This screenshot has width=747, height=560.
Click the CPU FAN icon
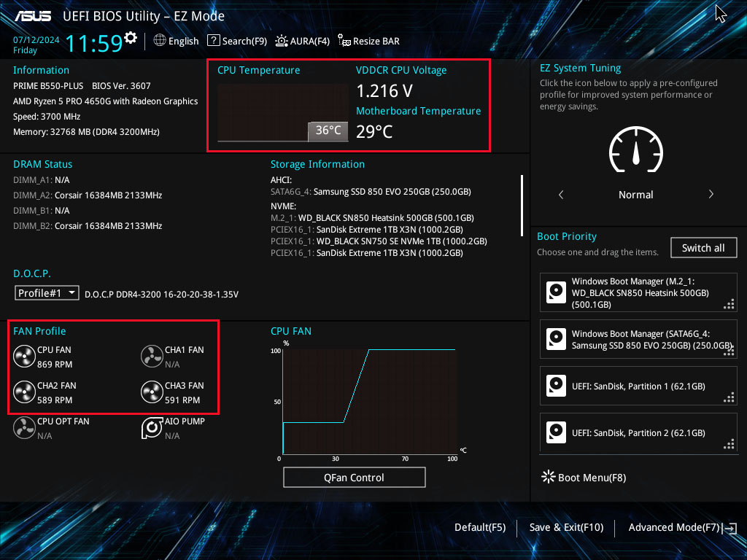click(24, 357)
